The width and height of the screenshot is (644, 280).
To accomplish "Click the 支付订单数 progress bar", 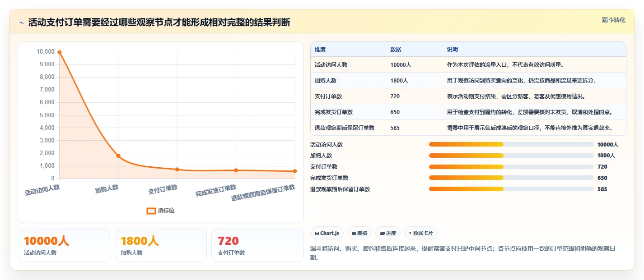I will (x=511, y=167).
